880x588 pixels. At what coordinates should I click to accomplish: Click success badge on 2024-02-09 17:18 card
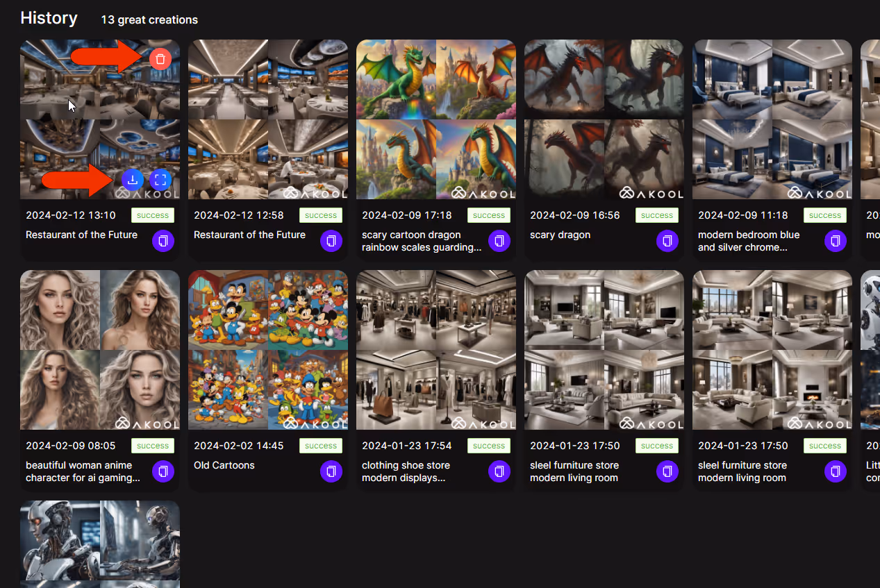[489, 215]
